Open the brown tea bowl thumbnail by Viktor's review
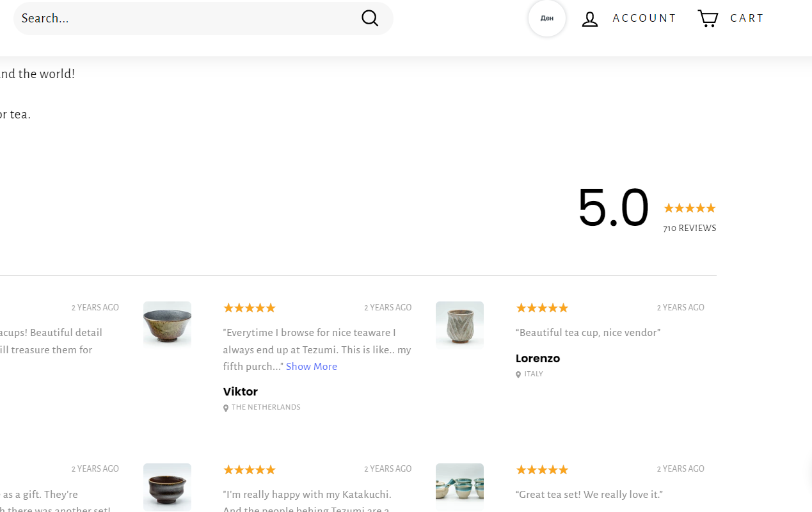Viewport: 812px width, 512px height. [x=167, y=324]
